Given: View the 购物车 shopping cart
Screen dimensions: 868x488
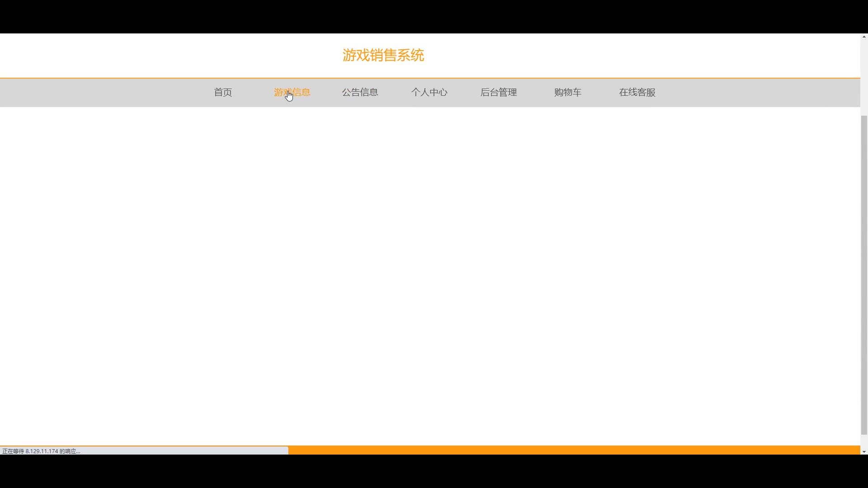Looking at the screenshot, I should [567, 92].
